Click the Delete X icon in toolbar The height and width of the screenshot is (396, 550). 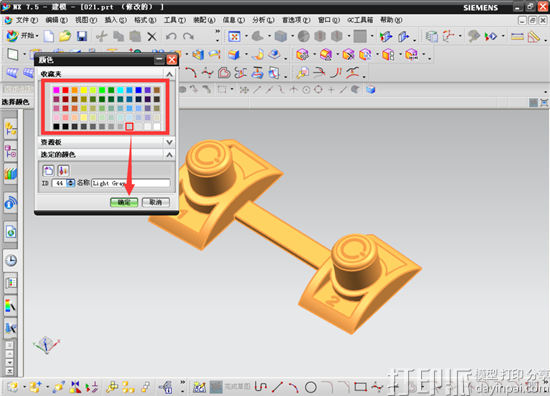(152, 36)
